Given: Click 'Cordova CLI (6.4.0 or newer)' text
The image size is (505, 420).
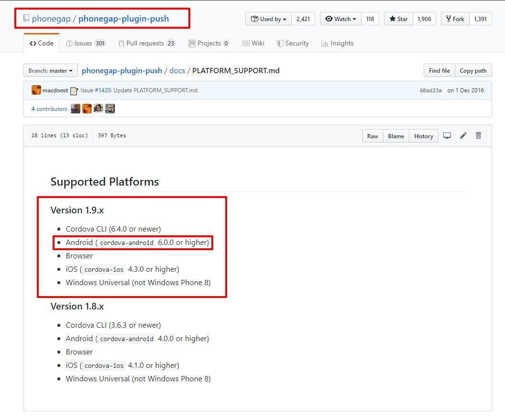Looking at the screenshot, I should tap(113, 229).
